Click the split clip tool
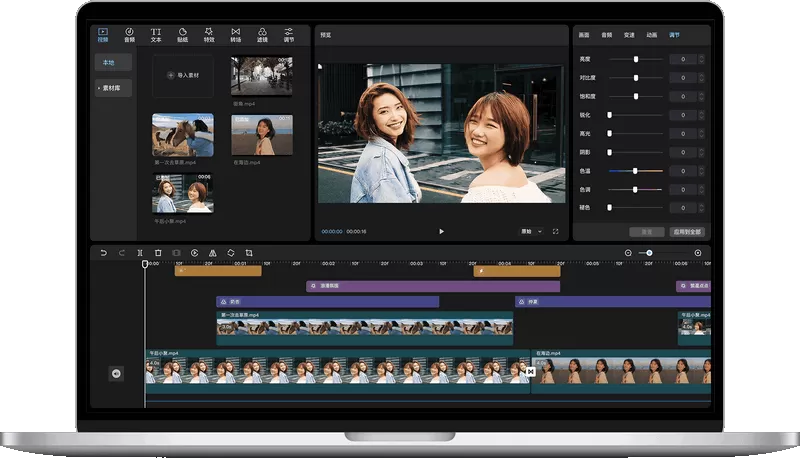The image size is (800, 469). point(140,253)
